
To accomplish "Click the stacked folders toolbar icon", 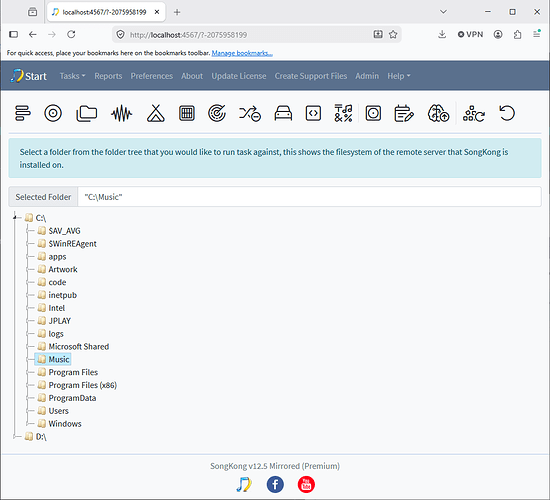I will tap(87, 113).
